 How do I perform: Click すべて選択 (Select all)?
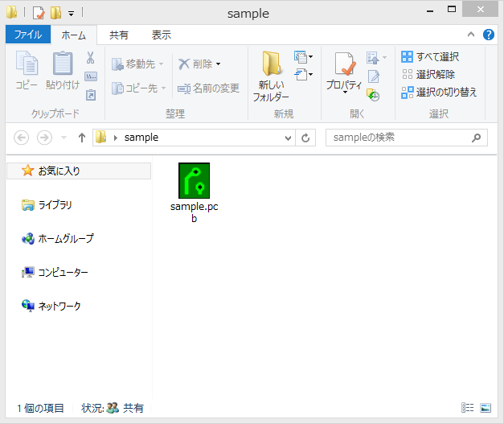(x=430, y=57)
